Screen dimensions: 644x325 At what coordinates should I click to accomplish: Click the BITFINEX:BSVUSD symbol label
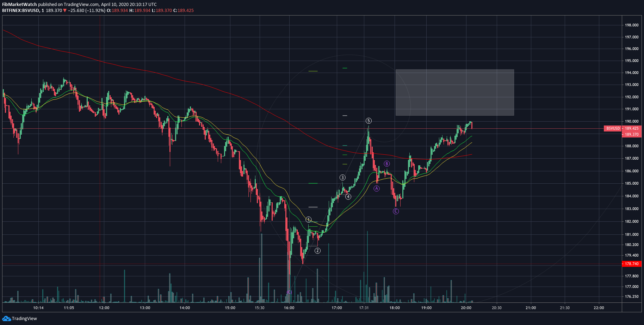tap(21, 11)
